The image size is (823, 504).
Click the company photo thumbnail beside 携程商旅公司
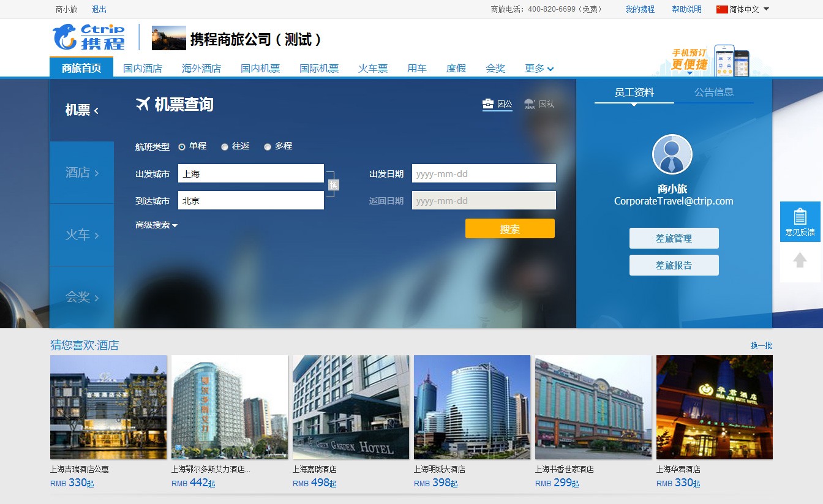[169, 38]
